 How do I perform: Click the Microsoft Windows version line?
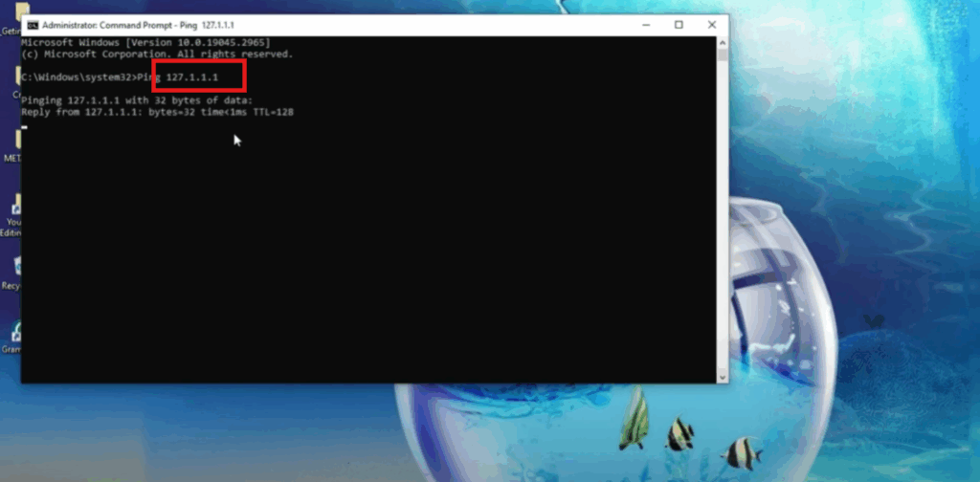pos(145,43)
